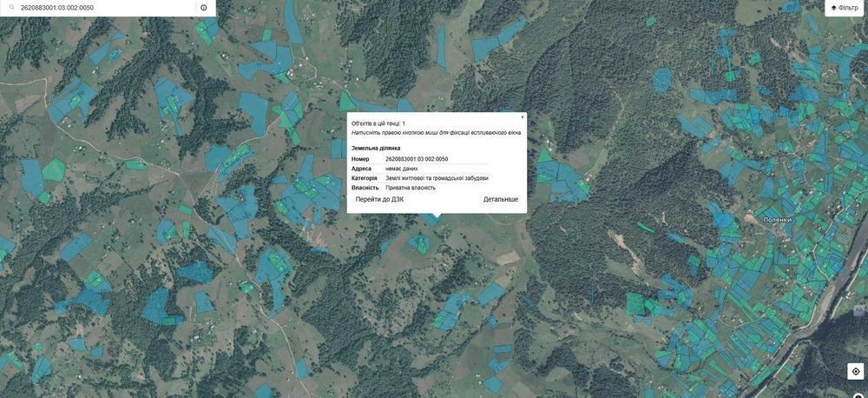Focus the cadastral number search field
This screenshot has height=398, width=868.
click(105, 8)
